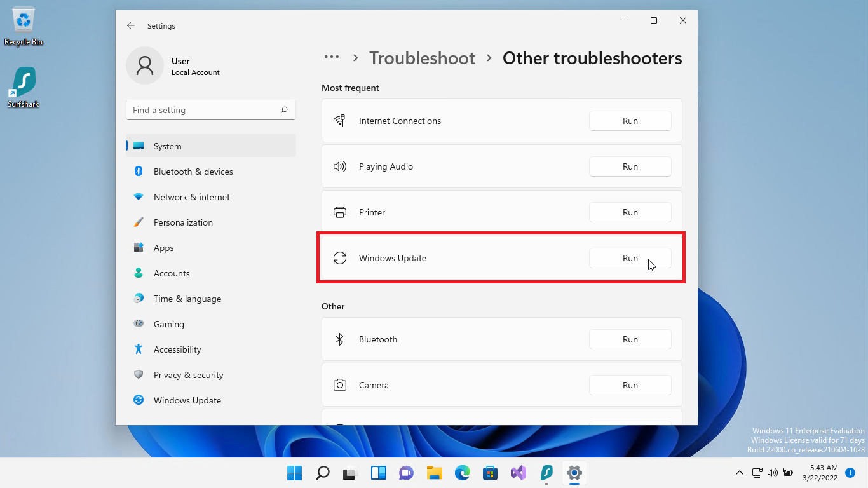Image resolution: width=868 pixels, height=488 pixels.
Task: Click the Other troubleshooters page heading
Action: [x=592, y=58]
